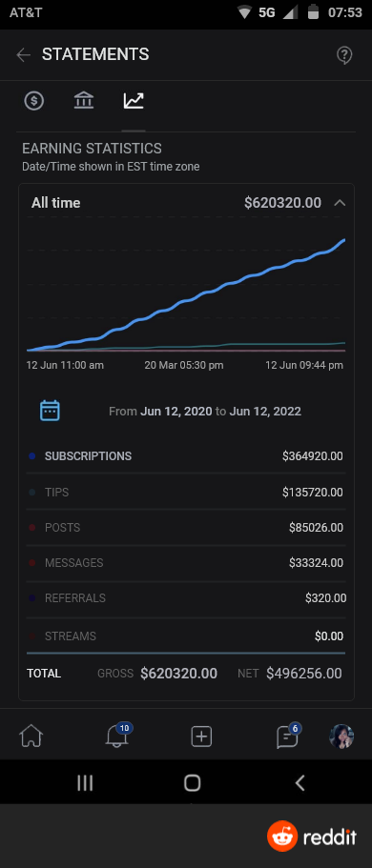This screenshot has width=372, height=868.
Task: Switch to the bank payouts tab
Action: pyautogui.click(x=84, y=101)
